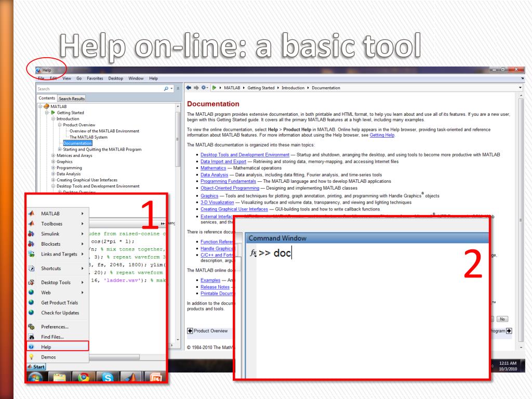Choose Help in the MATLAB Start menu
Image resolution: width=532 pixels, height=399 pixels.
tap(58, 347)
